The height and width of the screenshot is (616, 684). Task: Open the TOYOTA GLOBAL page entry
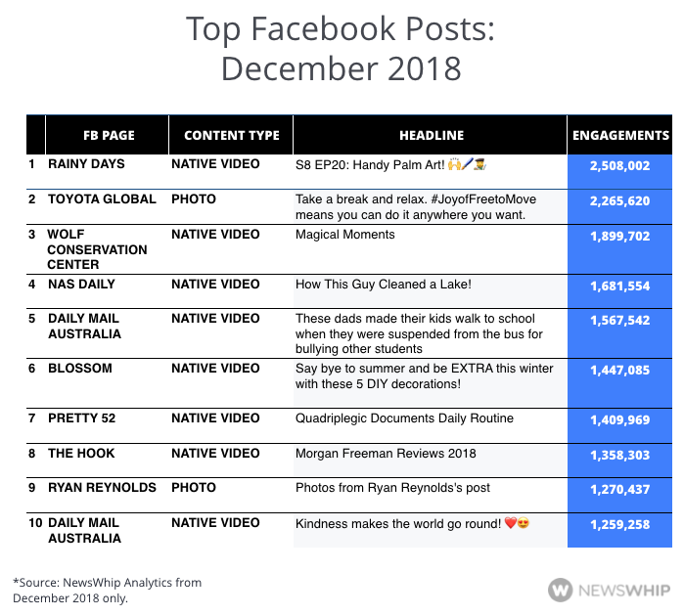(x=102, y=199)
